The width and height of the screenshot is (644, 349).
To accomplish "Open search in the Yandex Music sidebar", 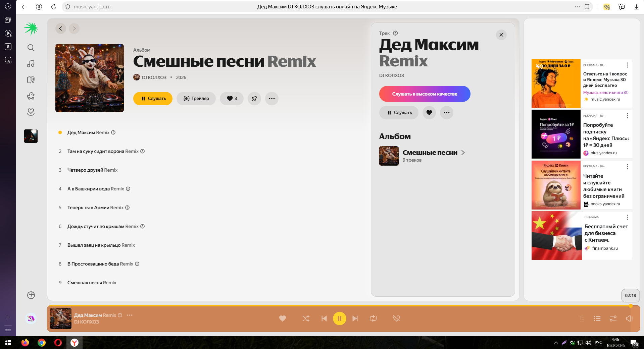I will coord(31,48).
